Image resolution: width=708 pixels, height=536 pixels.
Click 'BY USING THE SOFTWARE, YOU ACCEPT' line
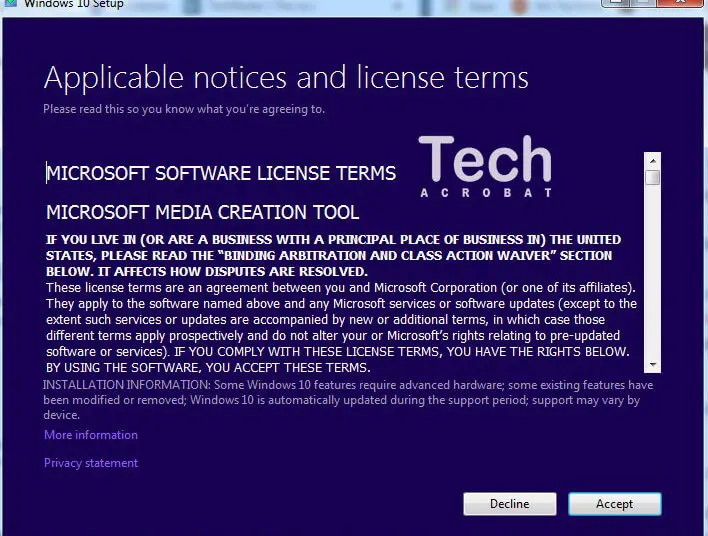(x=208, y=368)
